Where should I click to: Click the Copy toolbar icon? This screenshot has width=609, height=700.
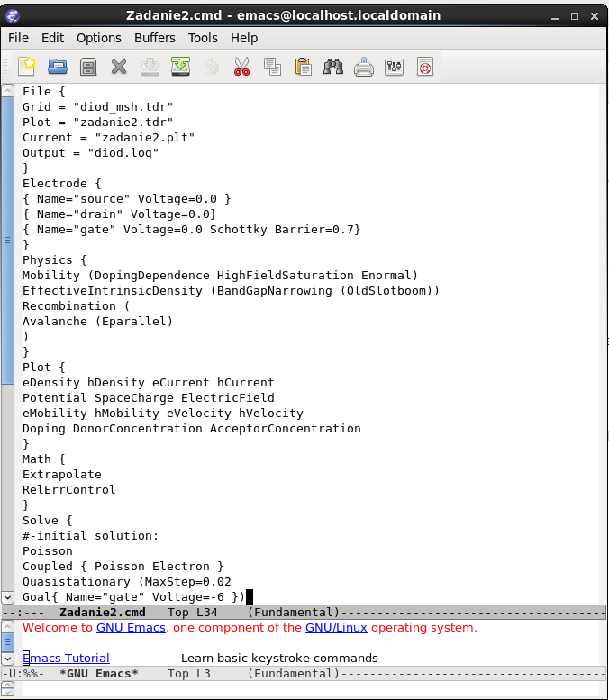(272, 67)
